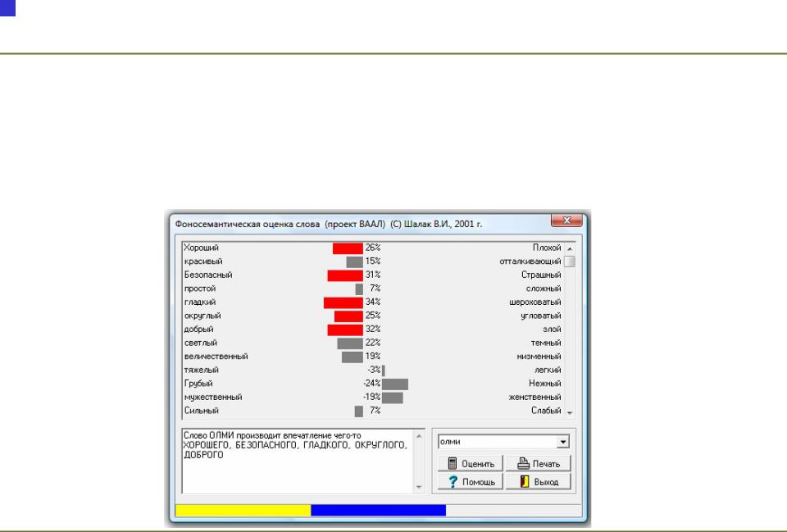Click the Страшный label
The width and height of the screenshot is (787, 532).
coord(541,275)
